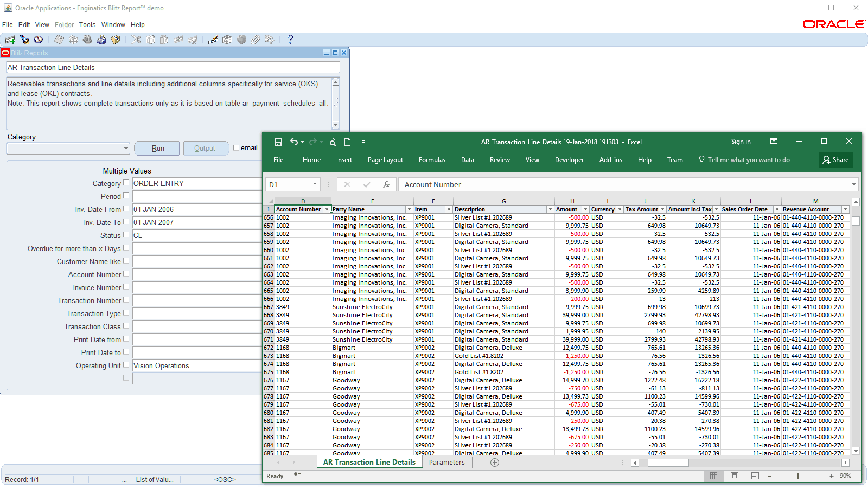
Task: Click the Undo arrow in Excel
Action: pyautogui.click(x=293, y=142)
